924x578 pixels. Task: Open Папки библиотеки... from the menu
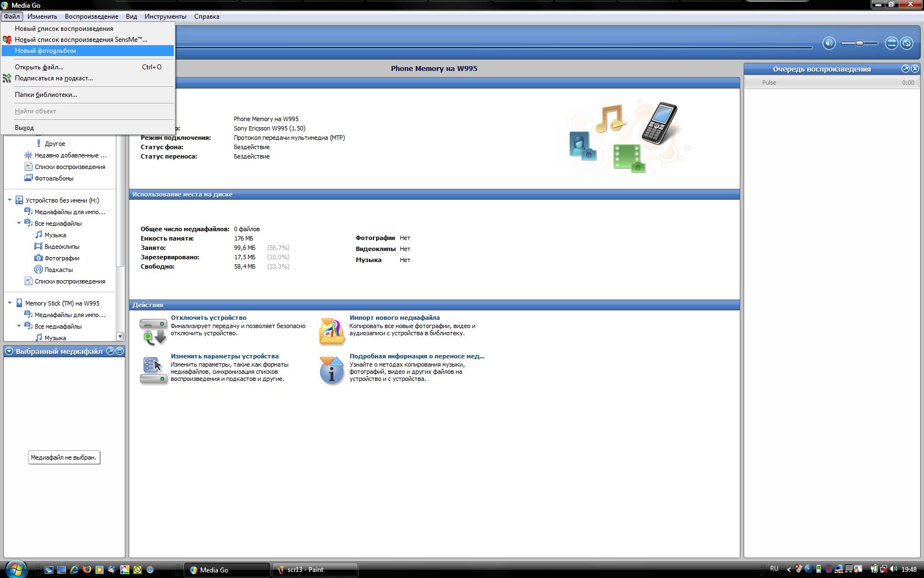tap(87, 95)
